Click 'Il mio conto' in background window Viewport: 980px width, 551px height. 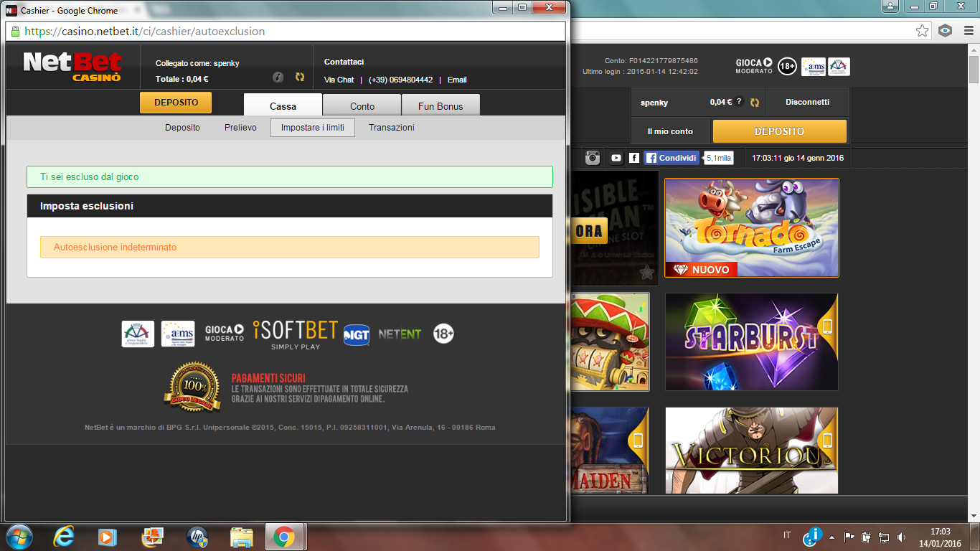[671, 131]
